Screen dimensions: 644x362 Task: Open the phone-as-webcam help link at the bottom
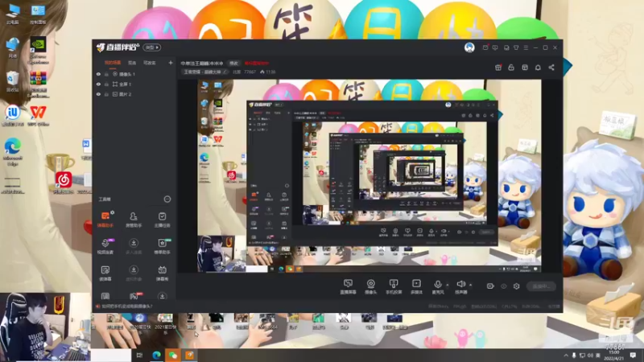click(x=127, y=306)
